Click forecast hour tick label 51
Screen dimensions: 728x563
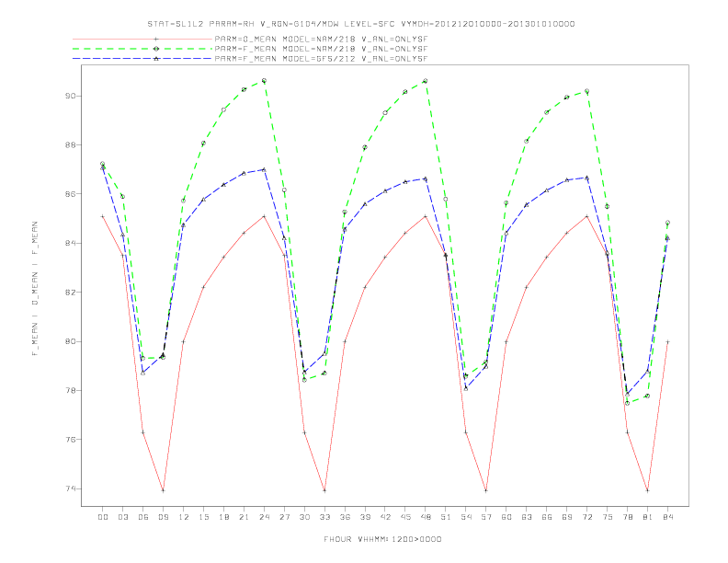click(x=446, y=517)
